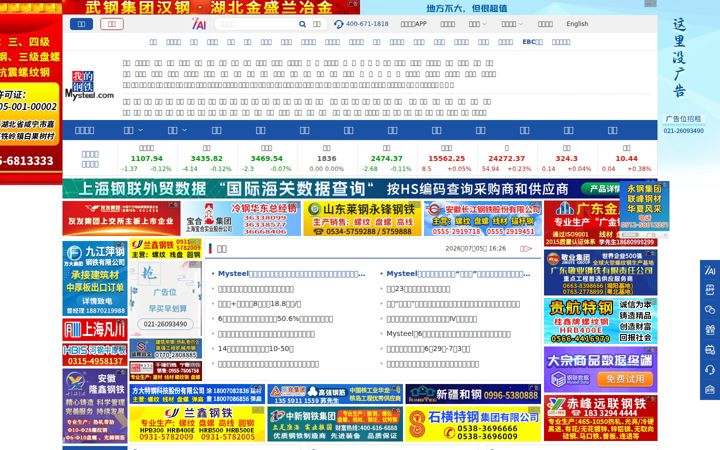The image size is (720, 450).
Task: Open the APP download link in top bar
Action: tap(414, 24)
